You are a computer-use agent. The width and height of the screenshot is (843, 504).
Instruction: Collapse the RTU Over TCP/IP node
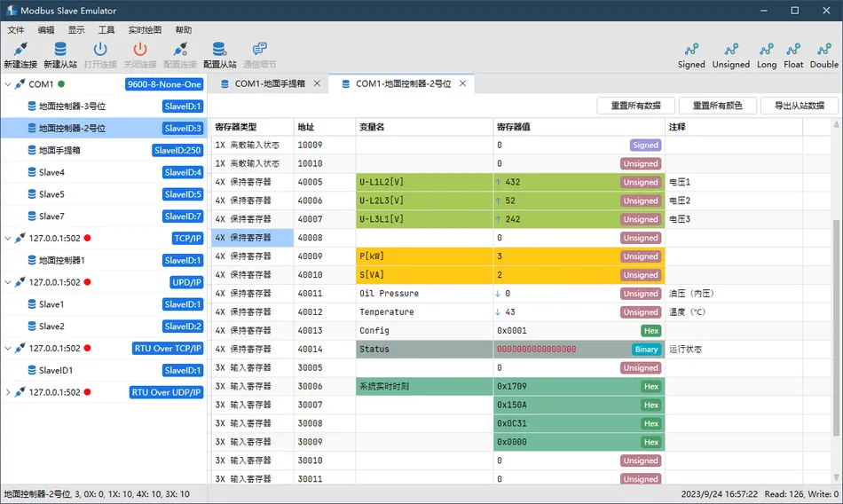pyautogui.click(x=8, y=348)
